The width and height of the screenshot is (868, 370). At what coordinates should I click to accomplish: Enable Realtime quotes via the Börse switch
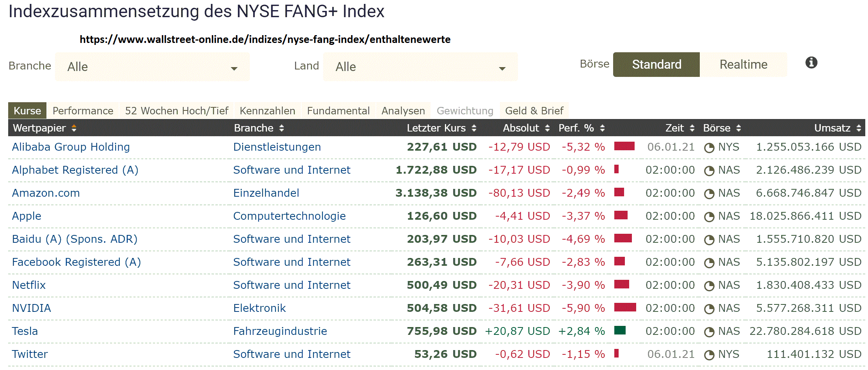pyautogui.click(x=743, y=64)
